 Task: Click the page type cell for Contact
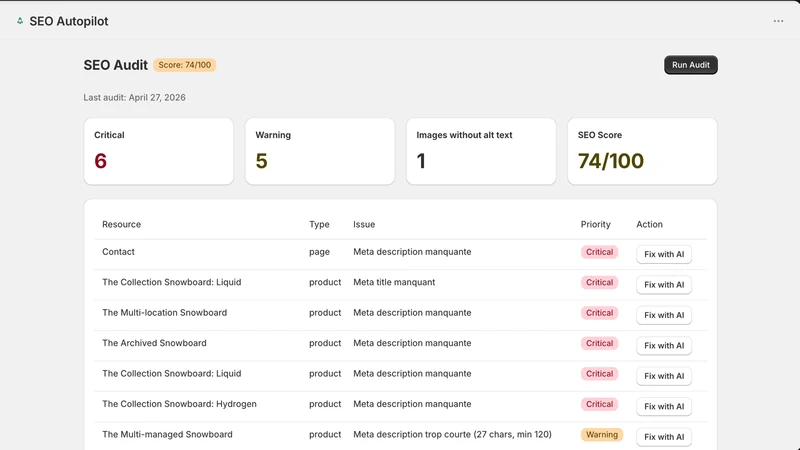click(319, 252)
